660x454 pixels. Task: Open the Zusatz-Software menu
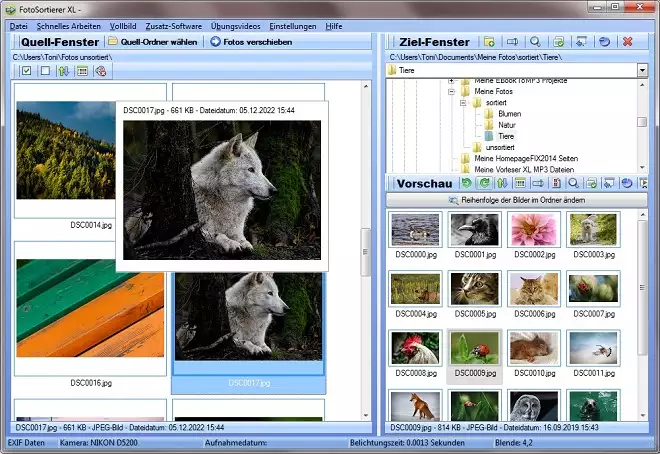(176, 24)
